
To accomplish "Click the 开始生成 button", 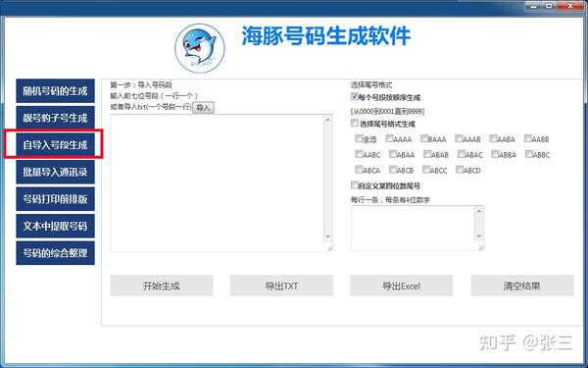I will coord(162,286).
